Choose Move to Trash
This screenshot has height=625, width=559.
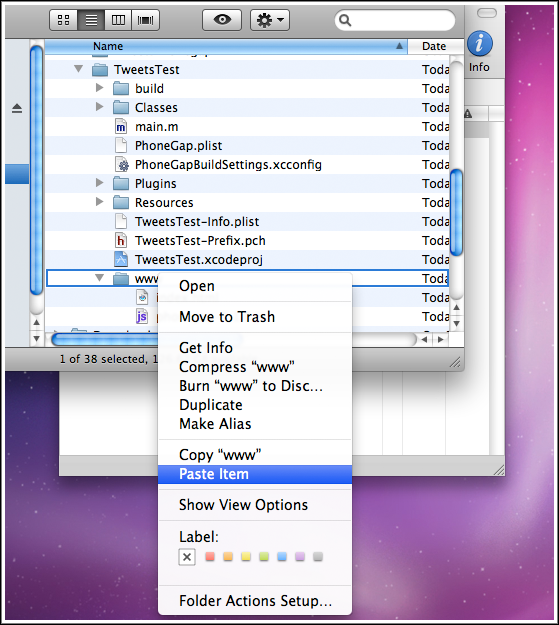(x=255, y=317)
